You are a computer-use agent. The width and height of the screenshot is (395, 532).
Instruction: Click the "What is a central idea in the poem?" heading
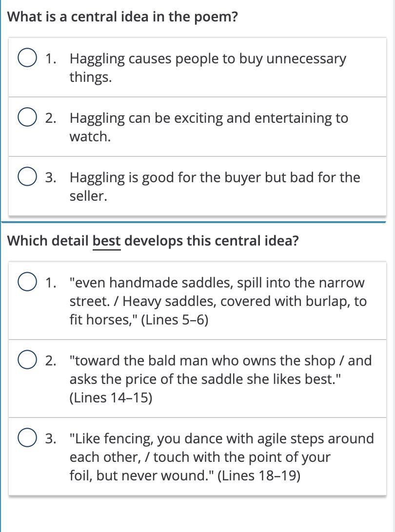123,17
